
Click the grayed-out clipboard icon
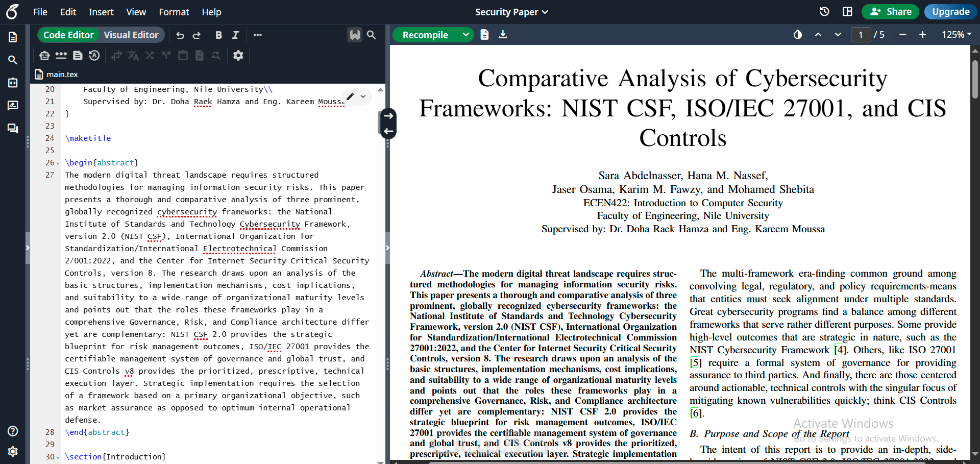tap(183, 55)
